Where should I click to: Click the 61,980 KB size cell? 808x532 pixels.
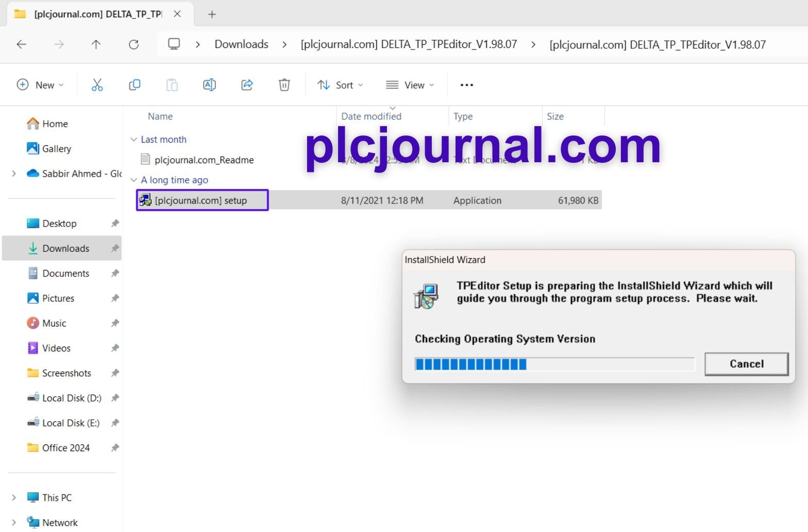pos(578,200)
